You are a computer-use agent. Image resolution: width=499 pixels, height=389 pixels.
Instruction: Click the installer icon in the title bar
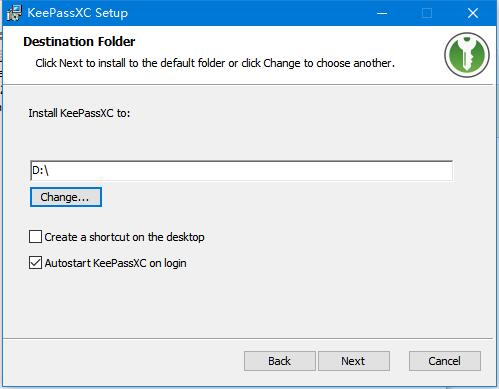coord(14,13)
